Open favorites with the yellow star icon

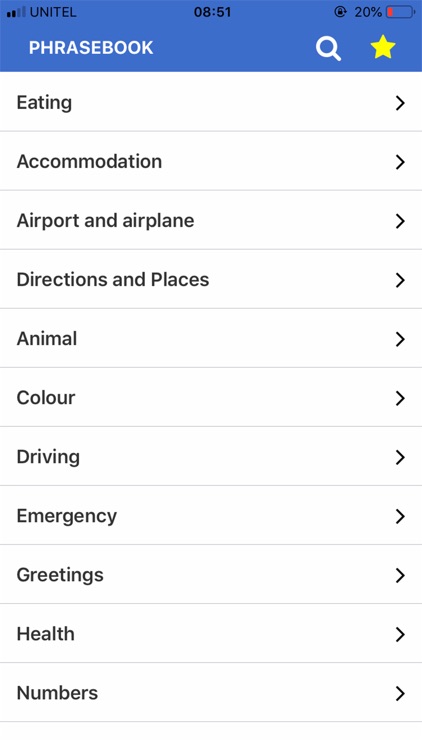coord(383,47)
